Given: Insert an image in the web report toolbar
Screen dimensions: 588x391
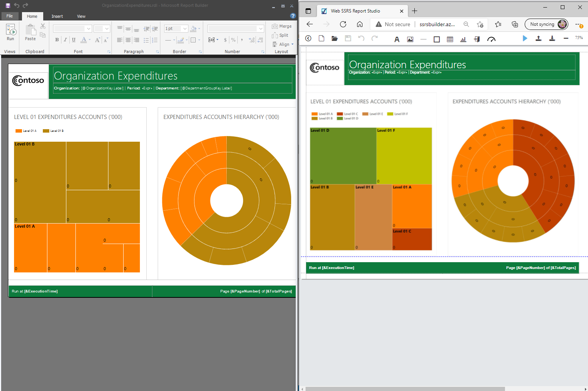Looking at the screenshot, I should point(410,39).
